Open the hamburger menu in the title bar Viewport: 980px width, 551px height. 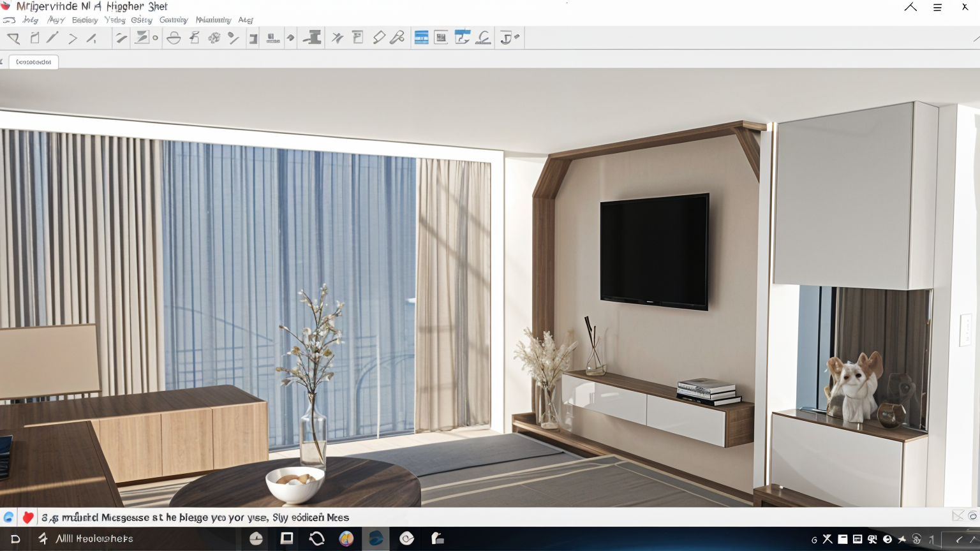pos(937,8)
